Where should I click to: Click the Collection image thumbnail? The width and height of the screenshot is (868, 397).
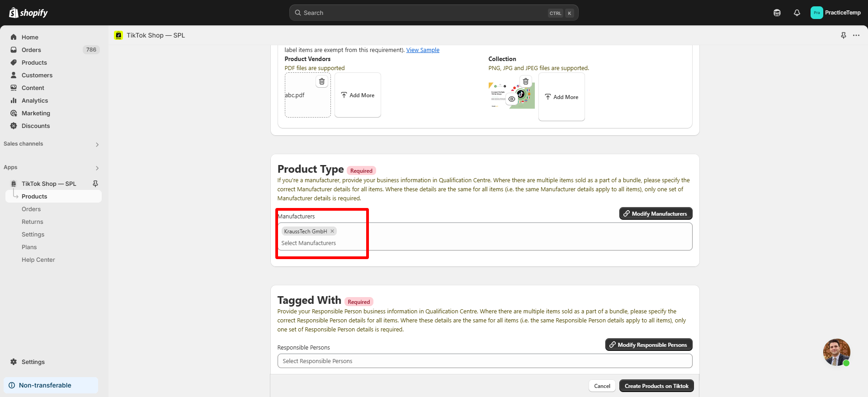(x=498, y=96)
